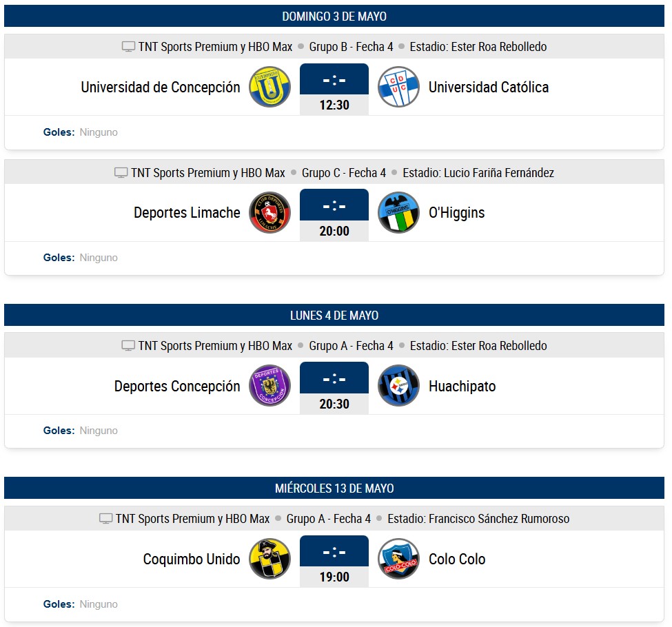The width and height of the screenshot is (672, 627).
Task: Open the Colo Colo team name
Action: pos(457,559)
